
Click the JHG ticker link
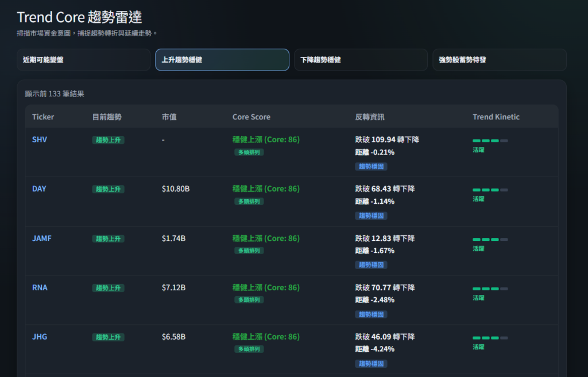pos(40,337)
